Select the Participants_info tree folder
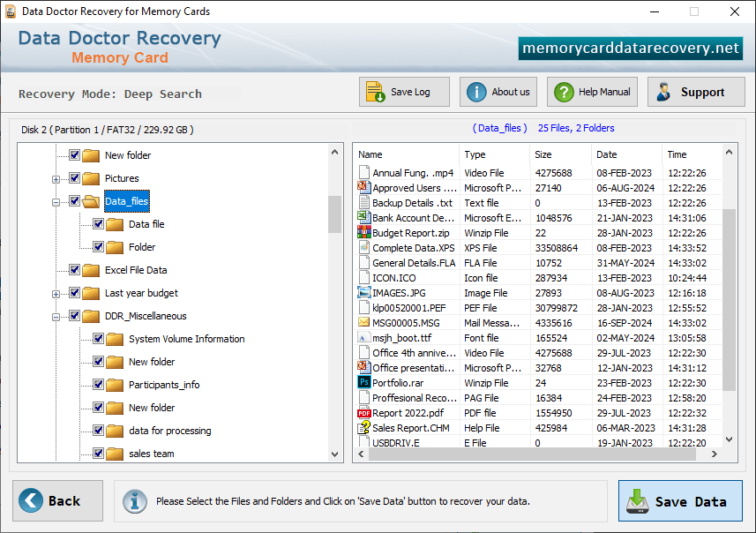Image resolution: width=756 pixels, height=533 pixels. coord(164,385)
